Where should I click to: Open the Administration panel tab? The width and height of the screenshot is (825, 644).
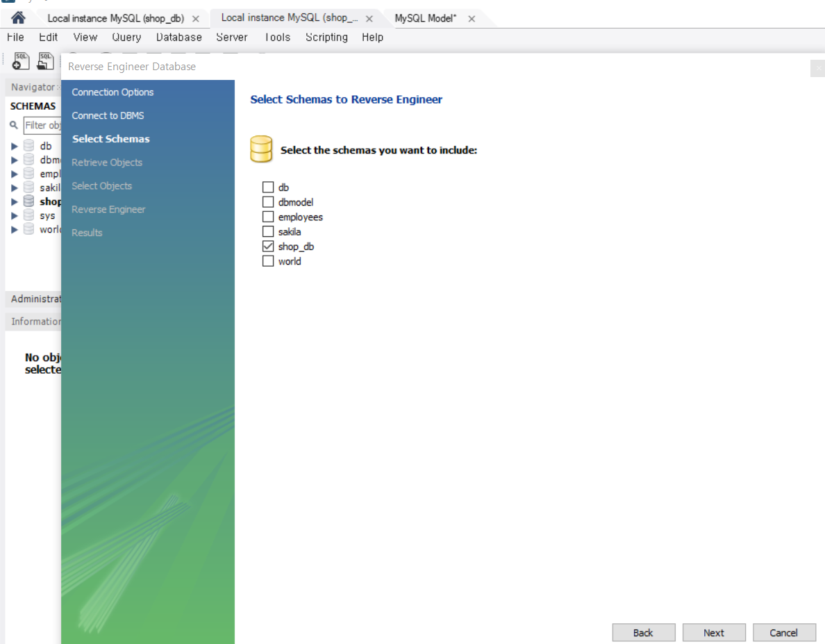(36, 299)
